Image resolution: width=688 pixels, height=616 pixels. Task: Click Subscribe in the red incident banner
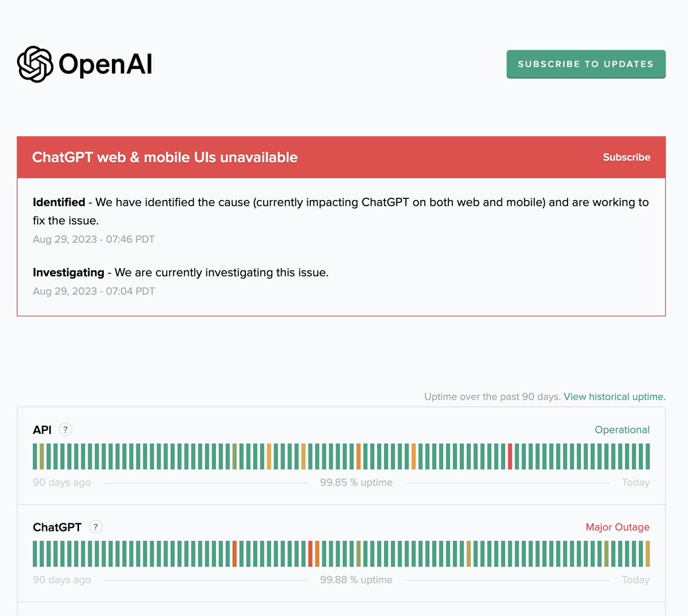tap(627, 157)
